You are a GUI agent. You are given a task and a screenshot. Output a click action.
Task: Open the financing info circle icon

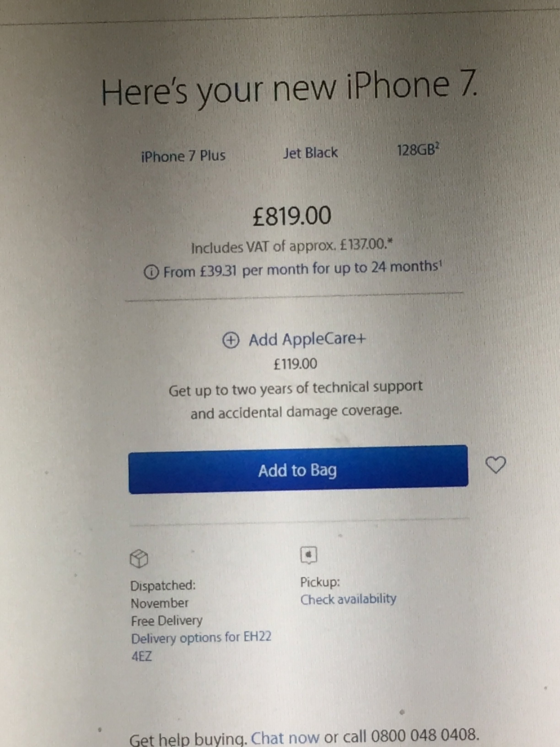click(151, 272)
